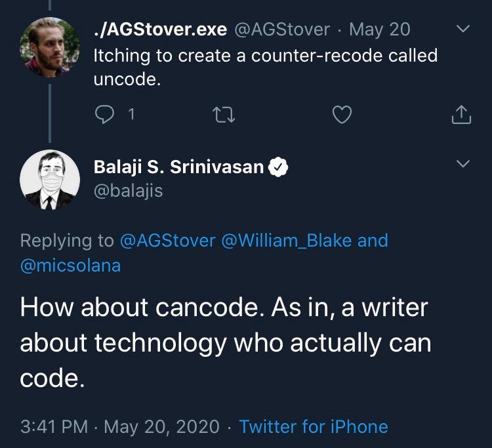Visit the Balaji S. Srinivasan display name
The height and width of the screenshot is (448, 492).
pyautogui.click(x=179, y=167)
